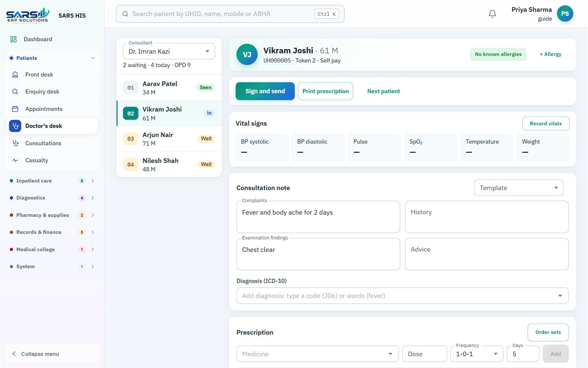This screenshot has width=588, height=368.
Task: Click the Days input field
Action: 523,354
